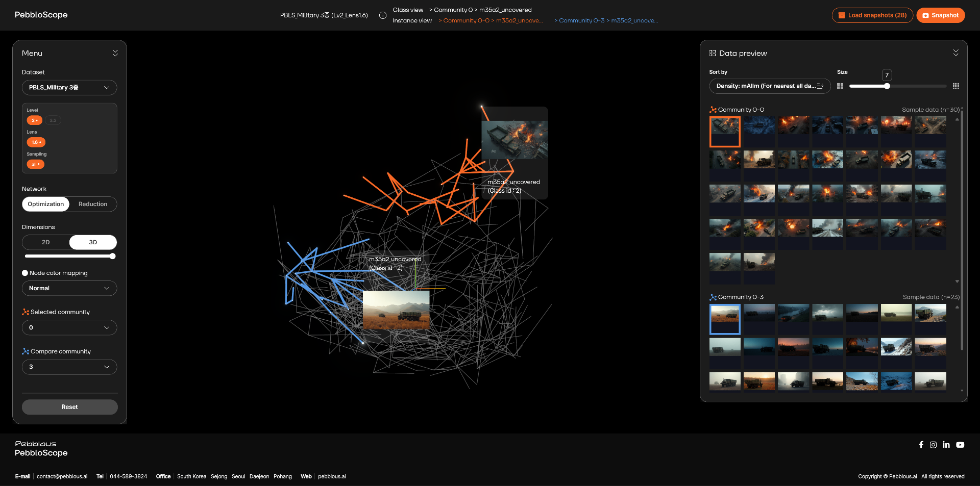This screenshot has height=486, width=980.
Task: Click the LinkedIn icon in the footer
Action: (x=947, y=445)
